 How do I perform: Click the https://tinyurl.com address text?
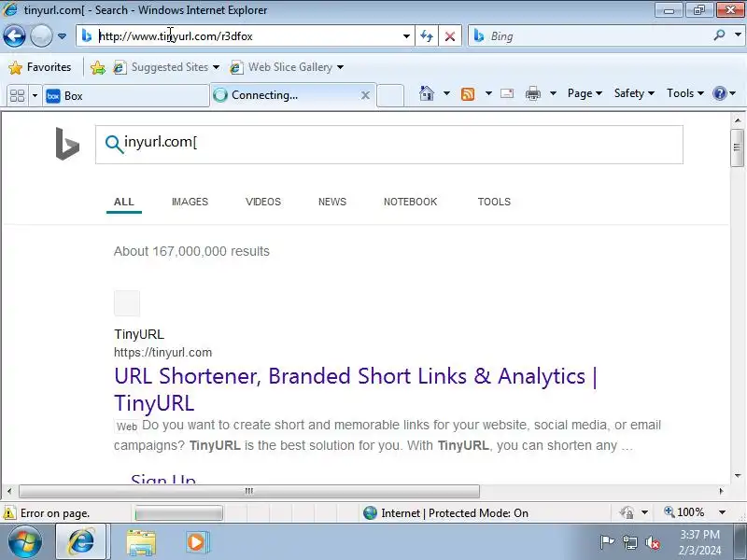162,353
